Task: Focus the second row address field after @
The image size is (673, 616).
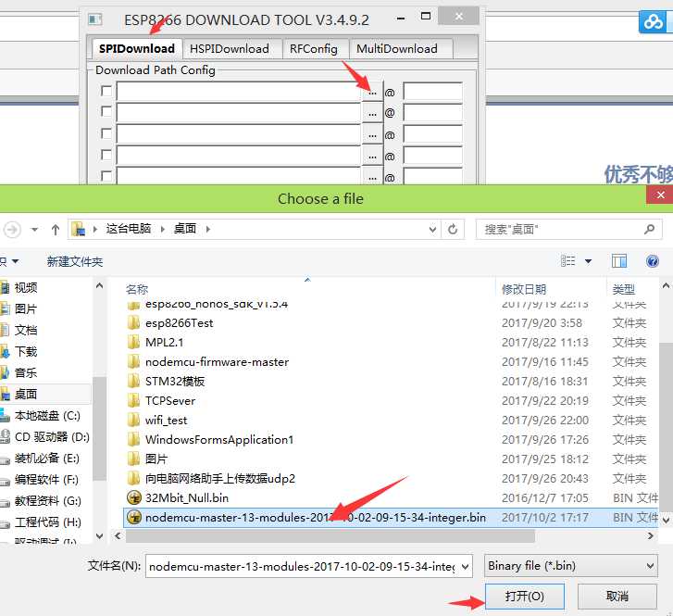Action: pos(432,113)
